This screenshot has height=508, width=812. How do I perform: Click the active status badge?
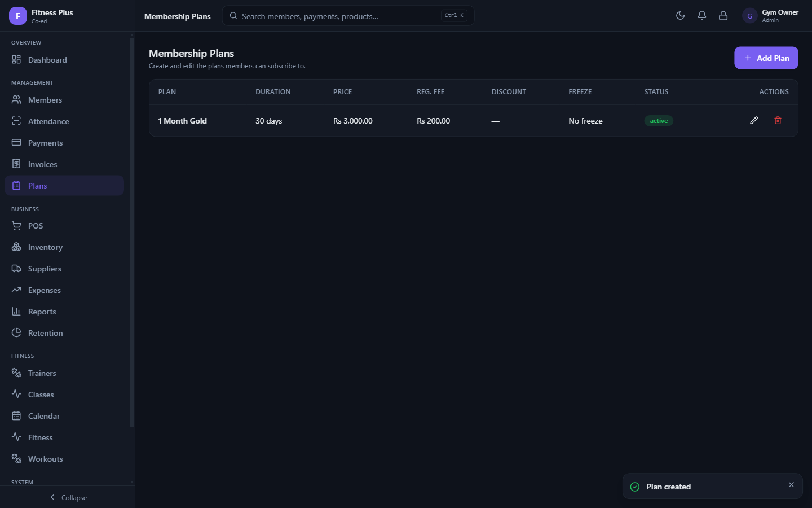[x=659, y=121]
